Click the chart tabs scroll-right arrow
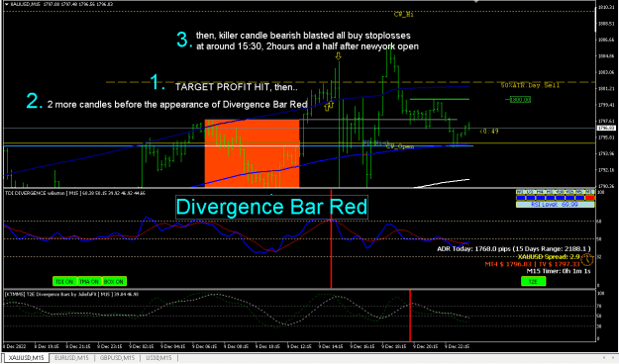 click(614, 358)
